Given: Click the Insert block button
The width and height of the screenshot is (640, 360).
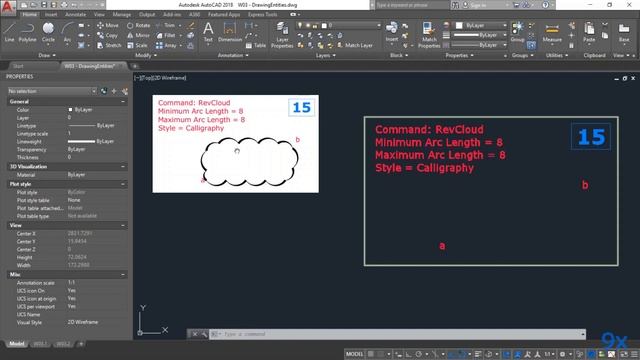Looking at the screenshot, I should click(x=391, y=32).
